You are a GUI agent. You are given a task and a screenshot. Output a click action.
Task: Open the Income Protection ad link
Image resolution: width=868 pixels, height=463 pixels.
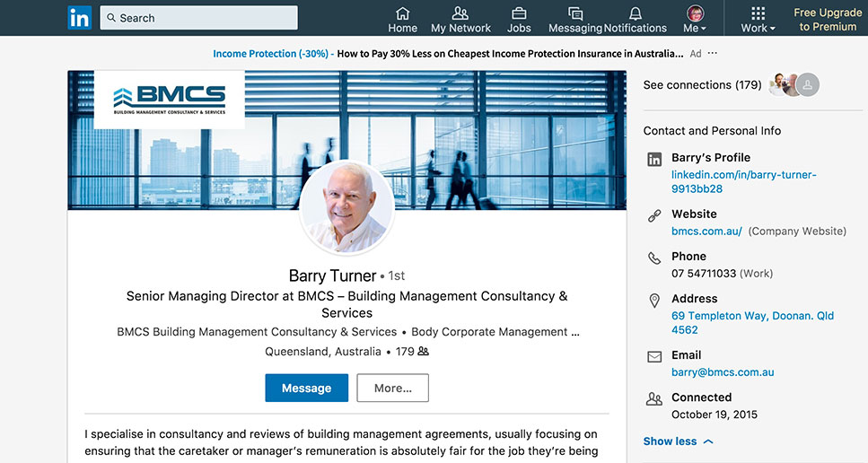pyautogui.click(x=448, y=54)
